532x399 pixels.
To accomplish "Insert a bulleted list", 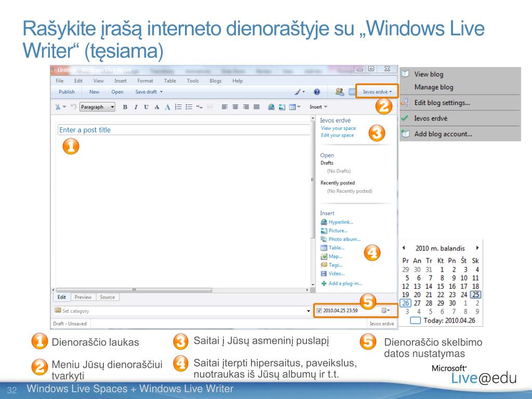I will (189, 107).
